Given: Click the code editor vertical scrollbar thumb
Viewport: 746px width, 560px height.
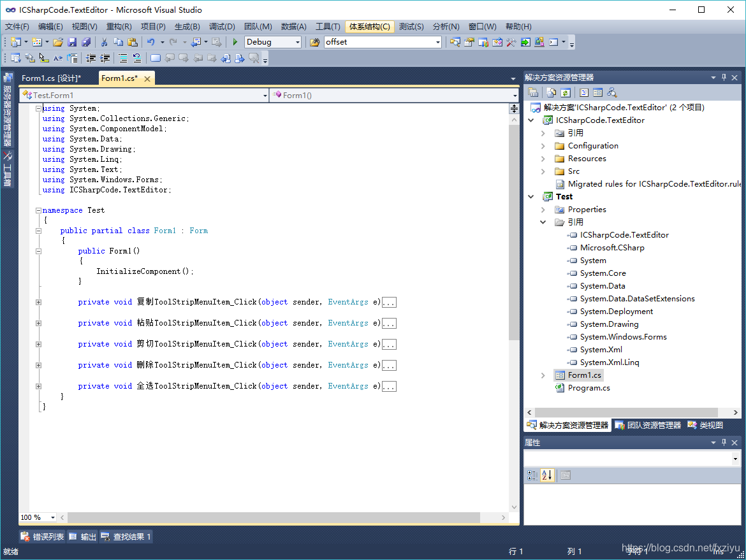Looking at the screenshot, I should click(514, 233).
